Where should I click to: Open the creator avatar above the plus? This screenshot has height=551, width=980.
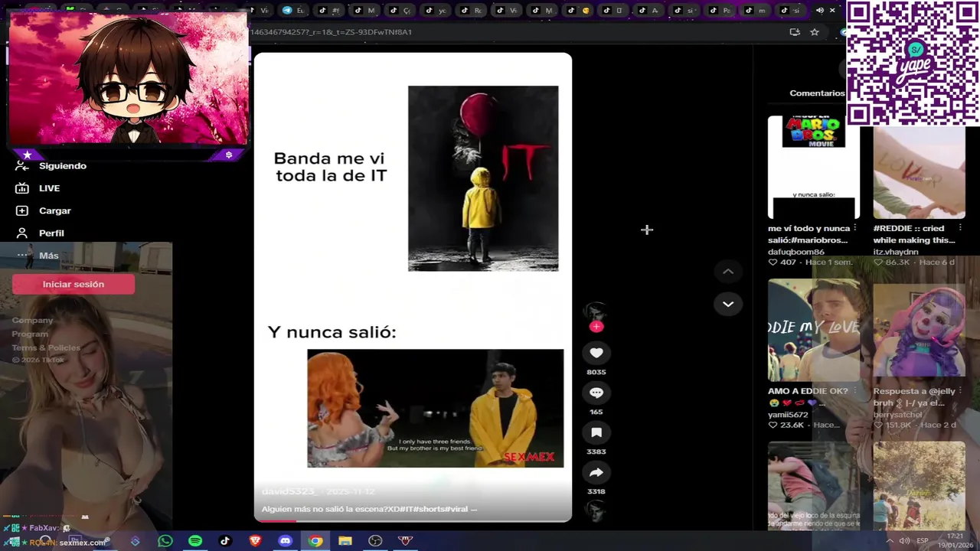596,311
